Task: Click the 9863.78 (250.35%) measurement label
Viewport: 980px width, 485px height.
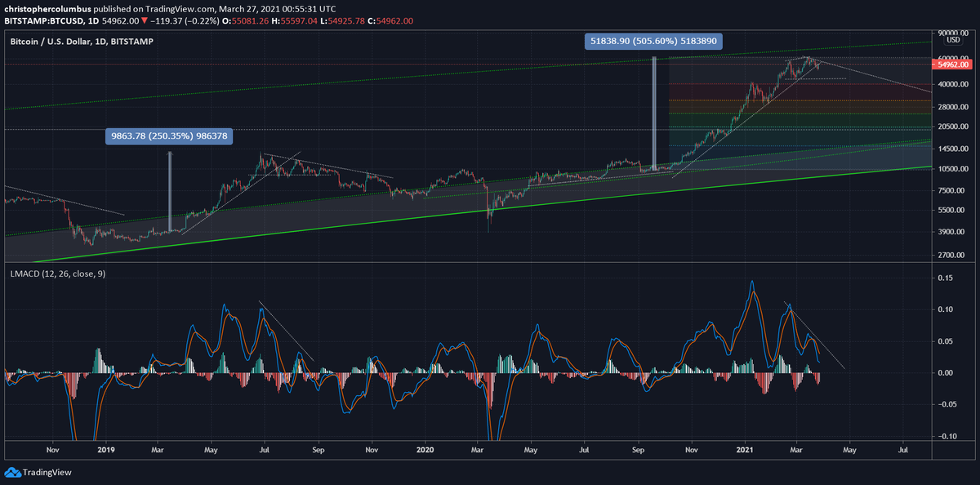Action: tap(170, 137)
